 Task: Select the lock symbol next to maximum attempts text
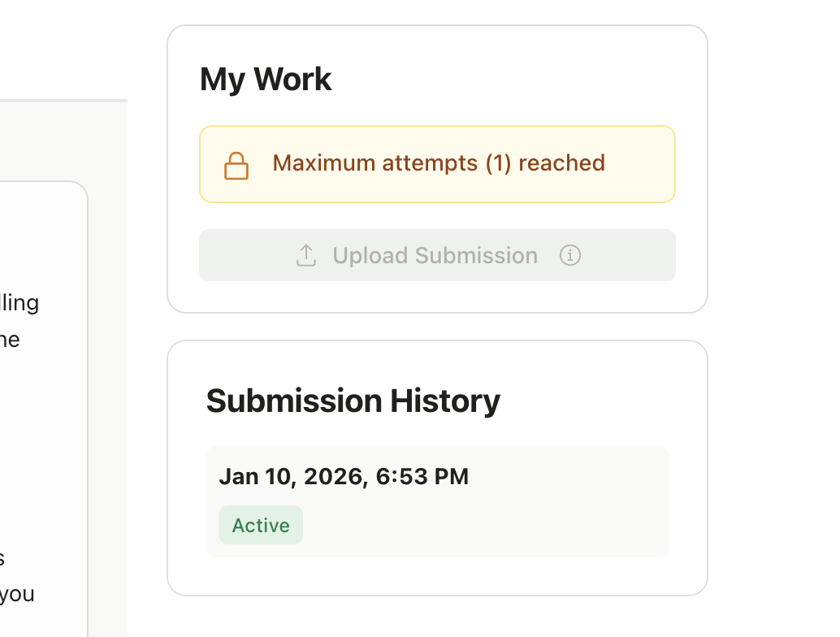click(236, 163)
